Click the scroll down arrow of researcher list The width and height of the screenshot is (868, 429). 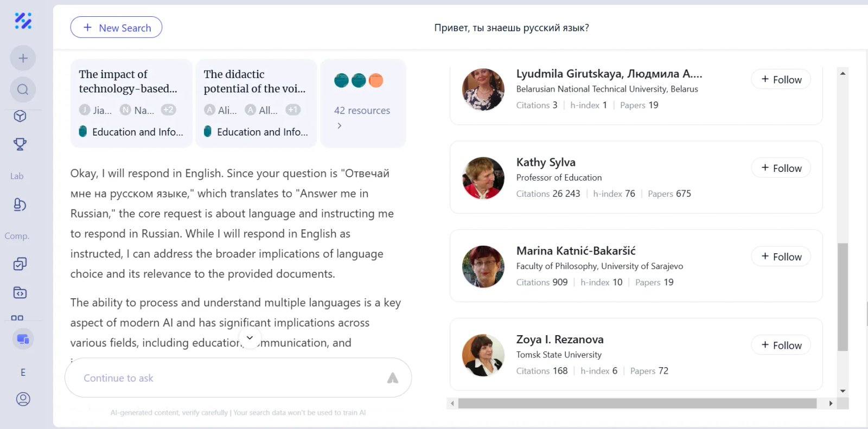click(x=843, y=391)
